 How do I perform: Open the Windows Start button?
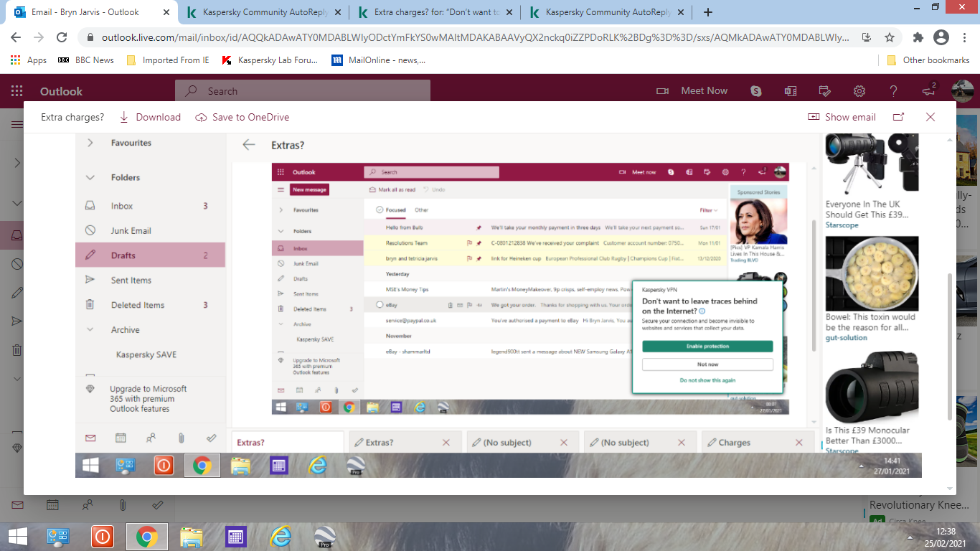point(18,537)
